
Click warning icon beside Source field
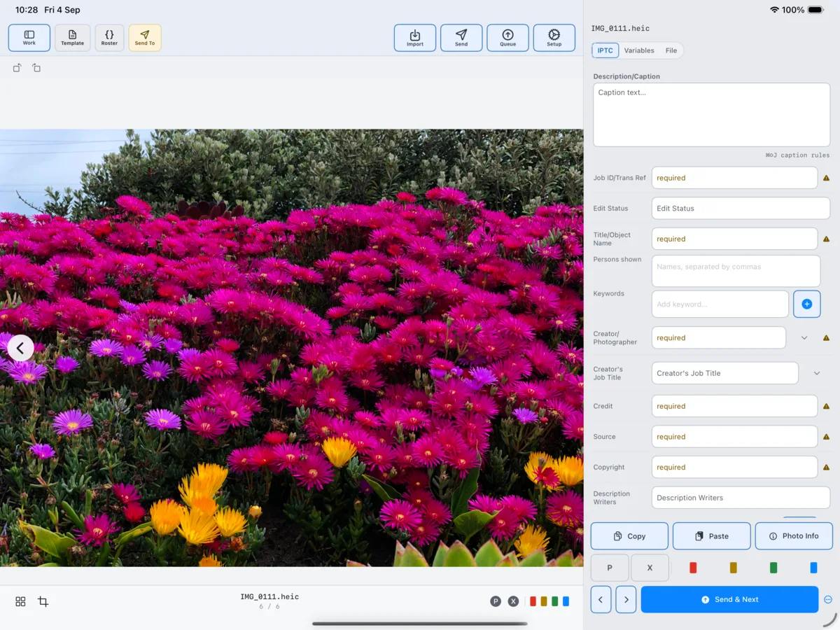tap(826, 437)
